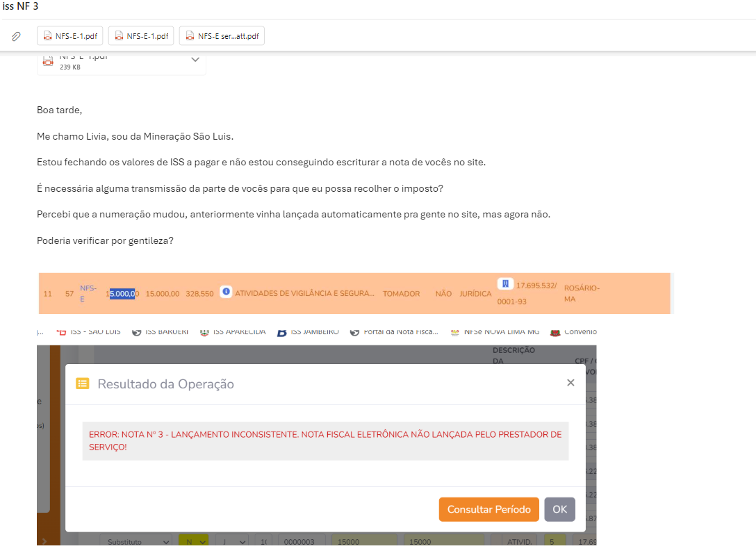Click the OK button in the dialog

pyautogui.click(x=560, y=509)
